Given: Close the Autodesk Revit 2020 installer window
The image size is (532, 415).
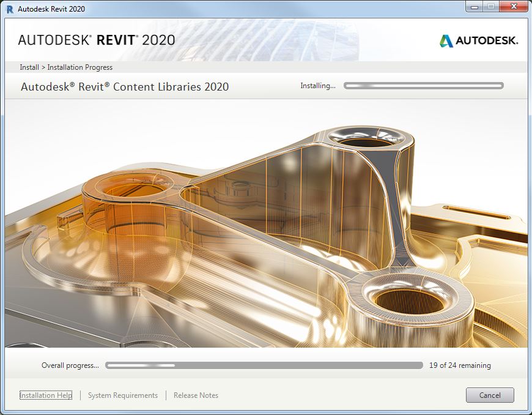Looking at the screenshot, I should pos(514,7).
